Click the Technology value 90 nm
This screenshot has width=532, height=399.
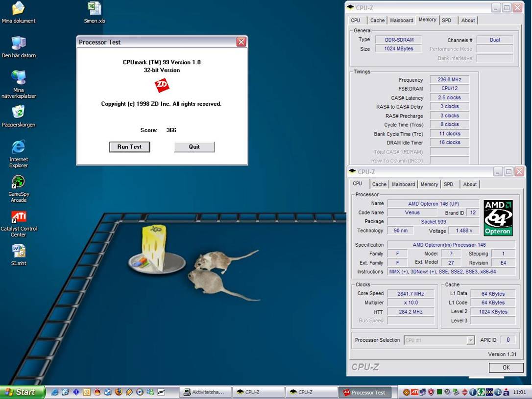coord(401,231)
